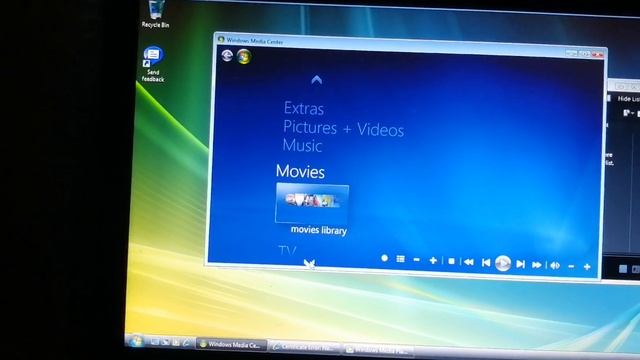Click Show Desktop quick launch icon

[x=155, y=342]
